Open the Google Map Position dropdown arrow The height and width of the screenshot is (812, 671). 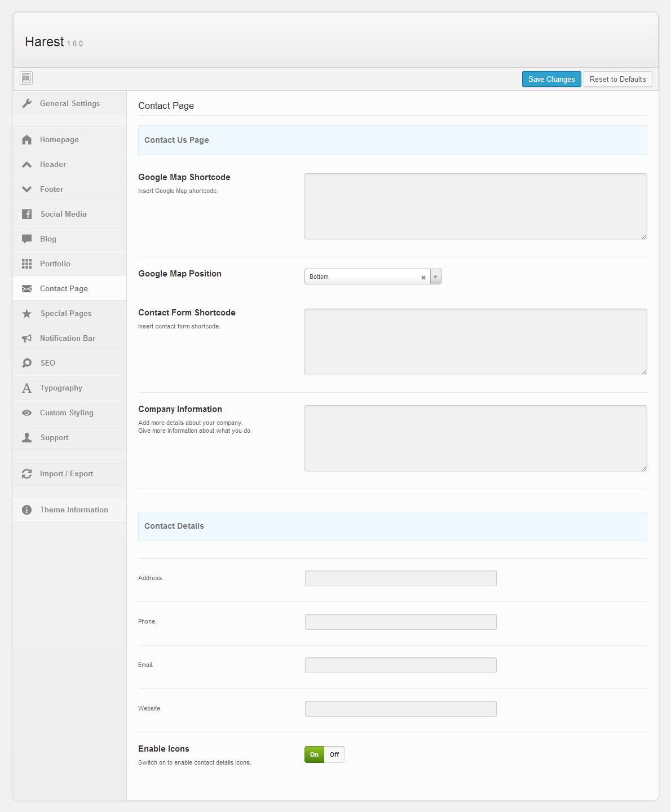(x=435, y=276)
